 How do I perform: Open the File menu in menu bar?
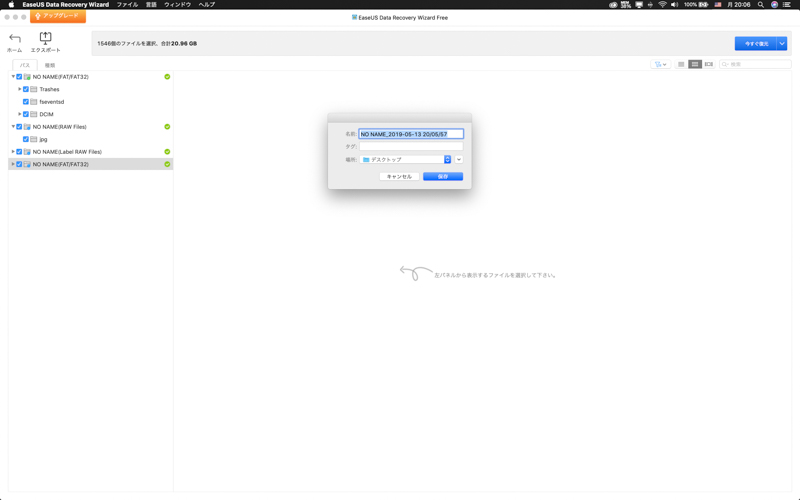[x=127, y=5]
